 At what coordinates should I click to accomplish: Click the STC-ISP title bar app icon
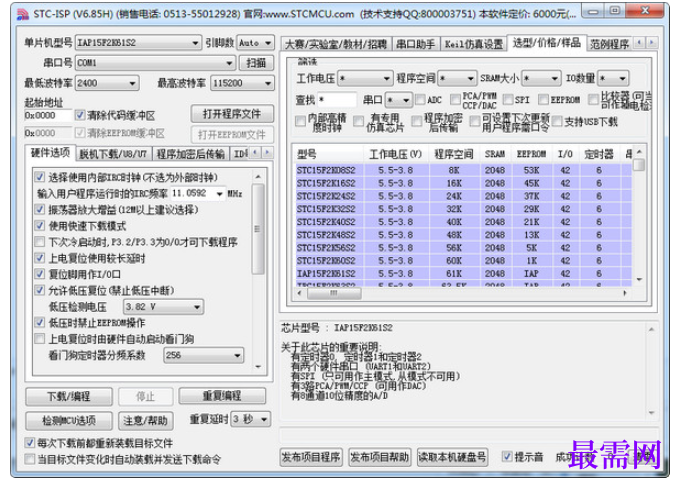(x=23, y=14)
